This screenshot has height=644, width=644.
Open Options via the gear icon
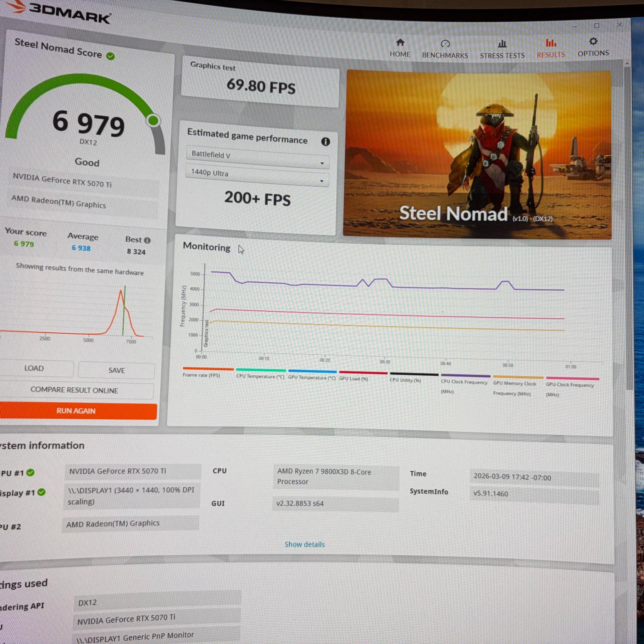(x=593, y=41)
